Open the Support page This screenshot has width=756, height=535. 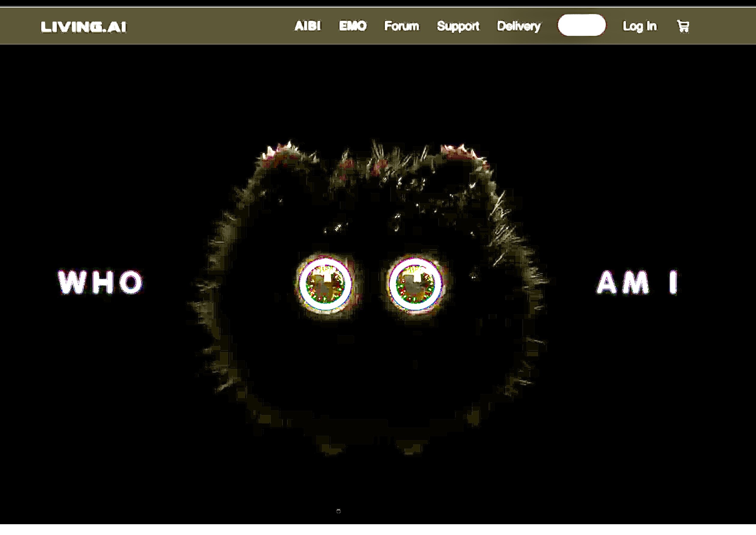[458, 26]
